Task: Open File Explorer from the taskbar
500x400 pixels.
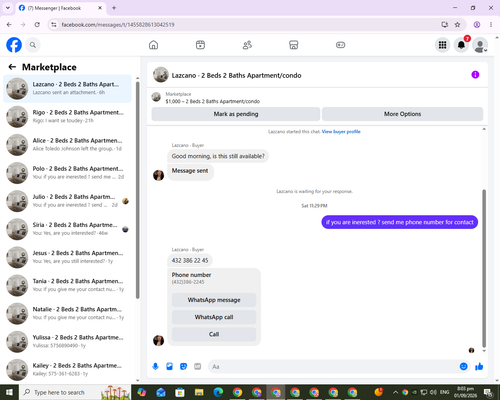Action: 199,392
